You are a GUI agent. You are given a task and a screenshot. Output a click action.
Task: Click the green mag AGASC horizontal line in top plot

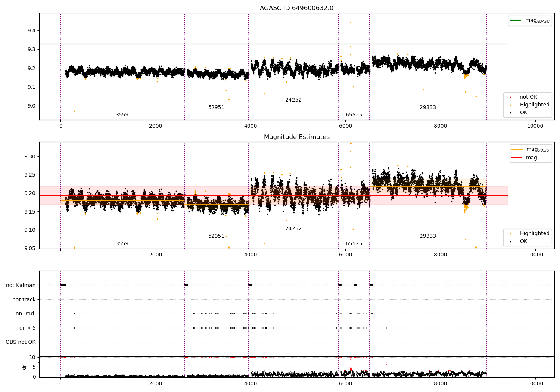click(274, 44)
